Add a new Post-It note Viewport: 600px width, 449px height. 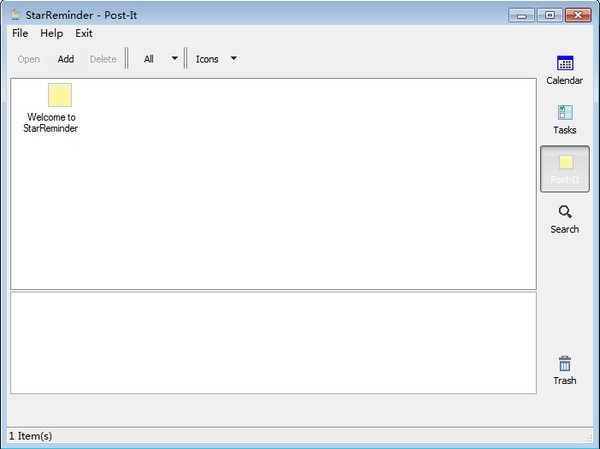click(x=66, y=59)
